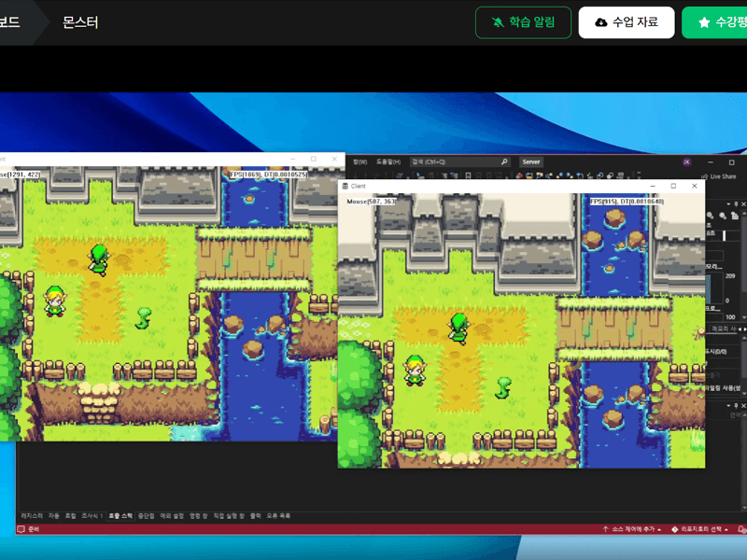Click the green 수강평 button
The height and width of the screenshot is (560, 747).
point(714,22)
